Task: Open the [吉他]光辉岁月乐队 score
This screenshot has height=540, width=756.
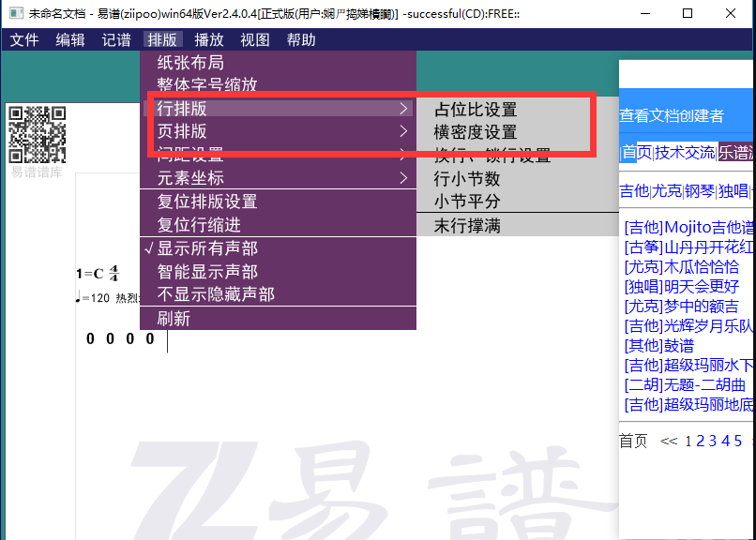Action: [x=688, y=326]
